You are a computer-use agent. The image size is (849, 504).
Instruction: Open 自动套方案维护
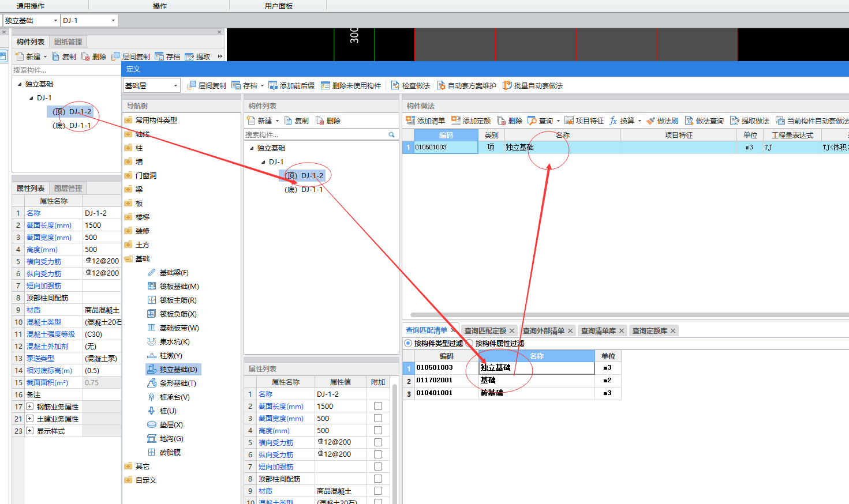click(x=466, y=85)
